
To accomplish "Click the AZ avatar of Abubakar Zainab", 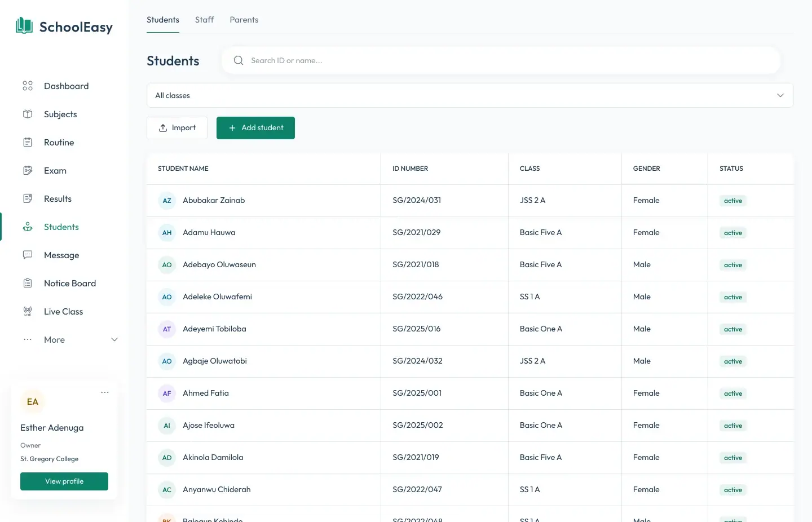I will [167, 201].
